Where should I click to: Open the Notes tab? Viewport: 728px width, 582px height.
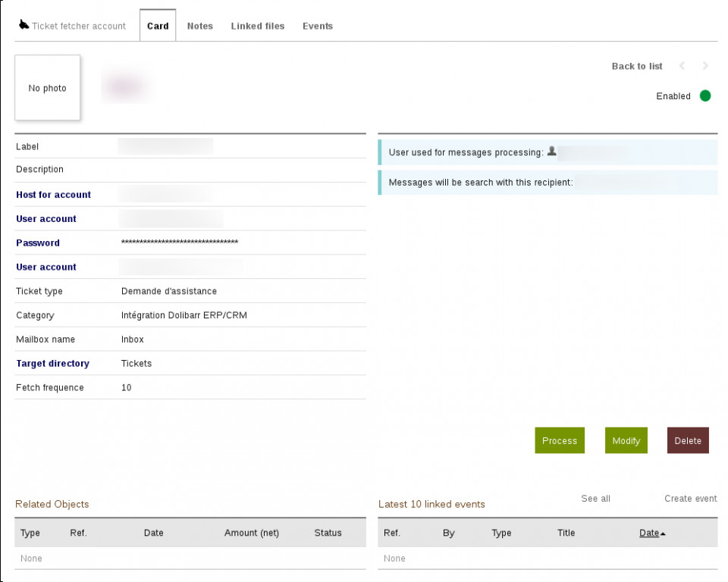click(200, 26)
